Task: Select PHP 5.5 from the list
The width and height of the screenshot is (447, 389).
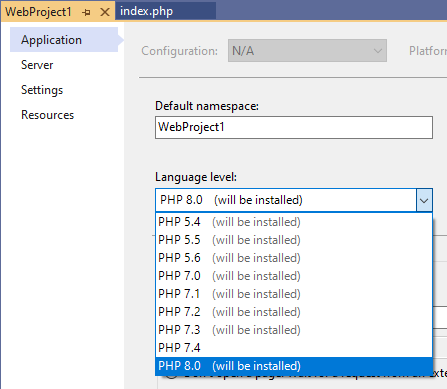Action: [294, 240]
